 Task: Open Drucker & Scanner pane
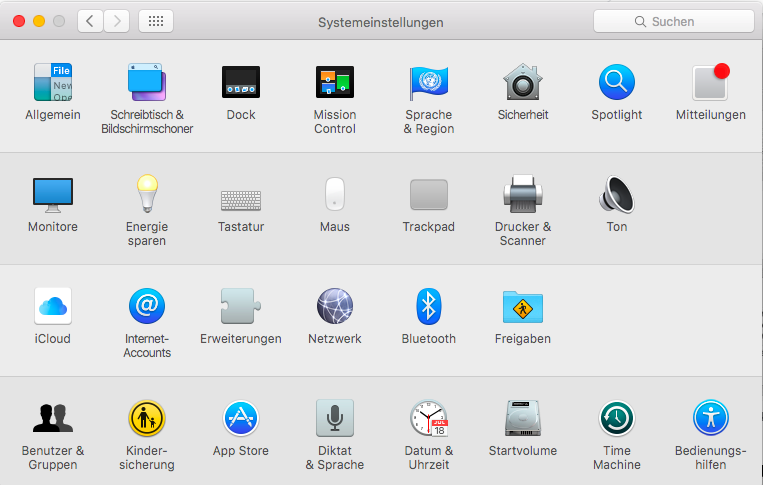pyautogui.click(x=523, y=194)
